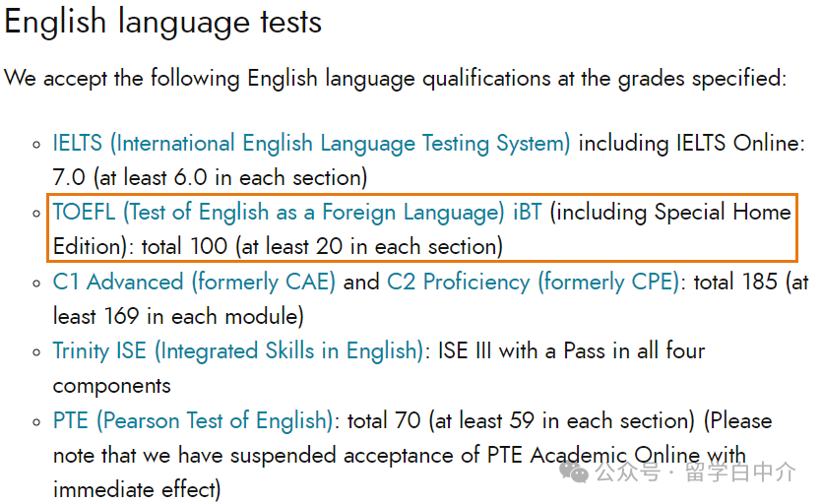Image resolution: width=822 pixels, height=504 pixels.
Task: Follow the C1 Advanced (formerly CAE) link
Action: pos(194,283)
